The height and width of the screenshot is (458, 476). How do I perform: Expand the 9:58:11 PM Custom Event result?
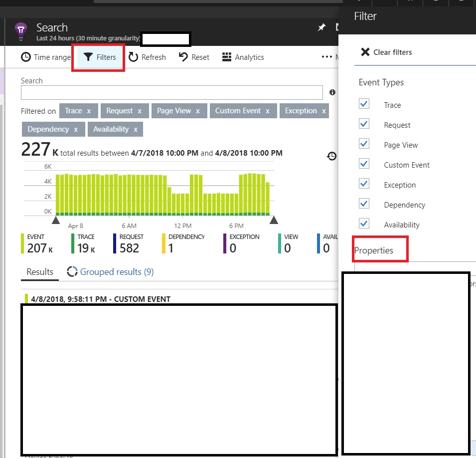(101, 299)
